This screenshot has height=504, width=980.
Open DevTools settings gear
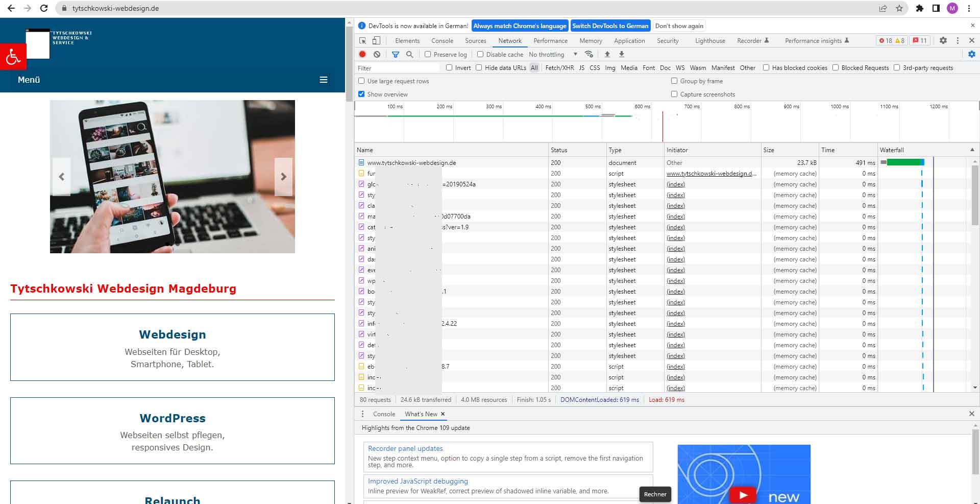(x=943, y=40)
